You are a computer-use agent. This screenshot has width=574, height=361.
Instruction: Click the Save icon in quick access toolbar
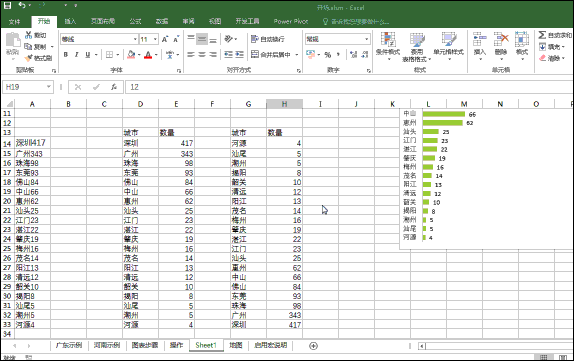coord(7,5)
